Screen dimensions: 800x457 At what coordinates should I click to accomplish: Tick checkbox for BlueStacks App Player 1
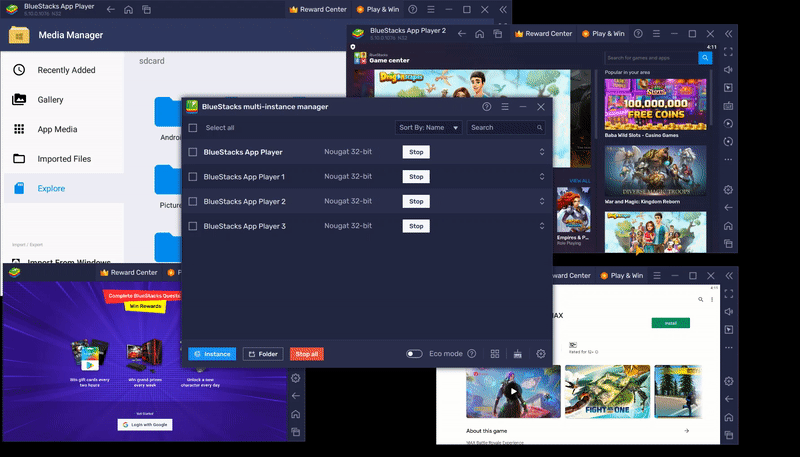[193, 176]
